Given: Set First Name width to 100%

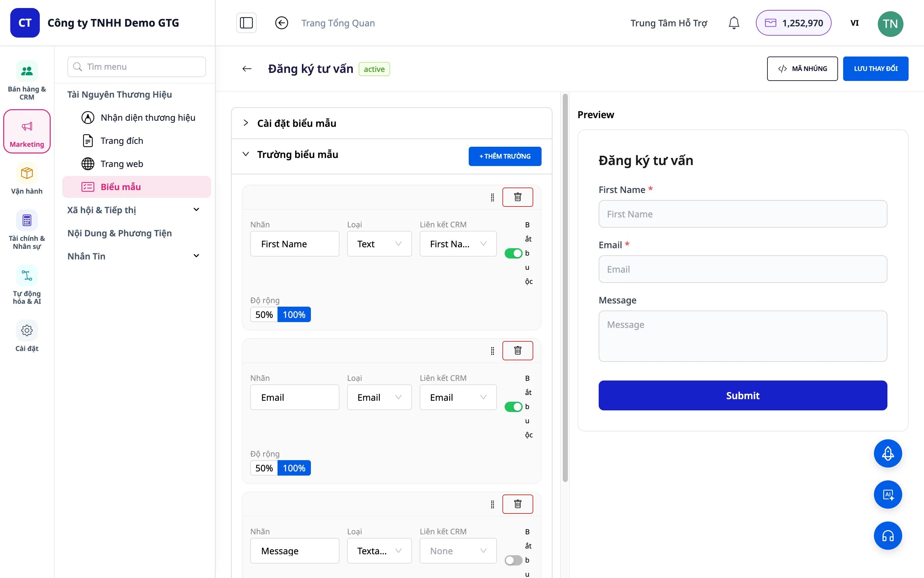Looking at the screenshot, I should 294,315.
